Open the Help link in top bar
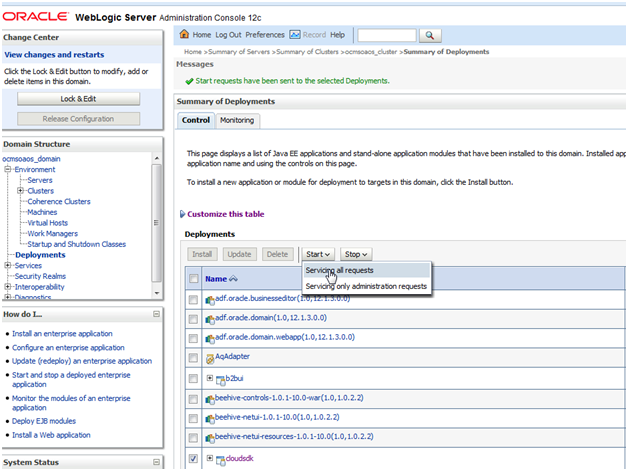628x471 pixels. (x=337, y=35)
